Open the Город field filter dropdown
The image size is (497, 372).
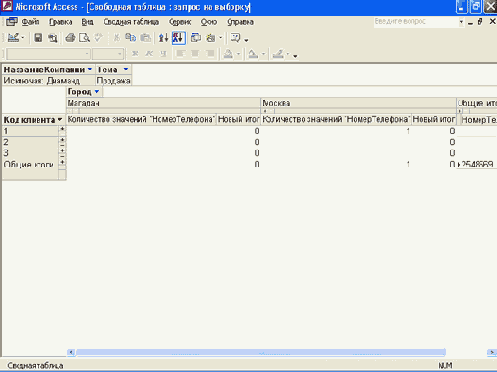click(x=97, y=92)
